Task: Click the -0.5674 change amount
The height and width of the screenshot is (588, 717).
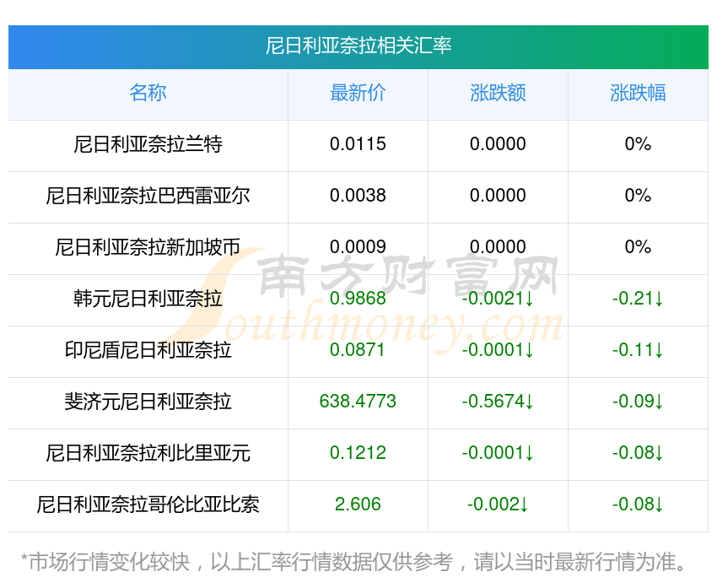Action: 498,402
